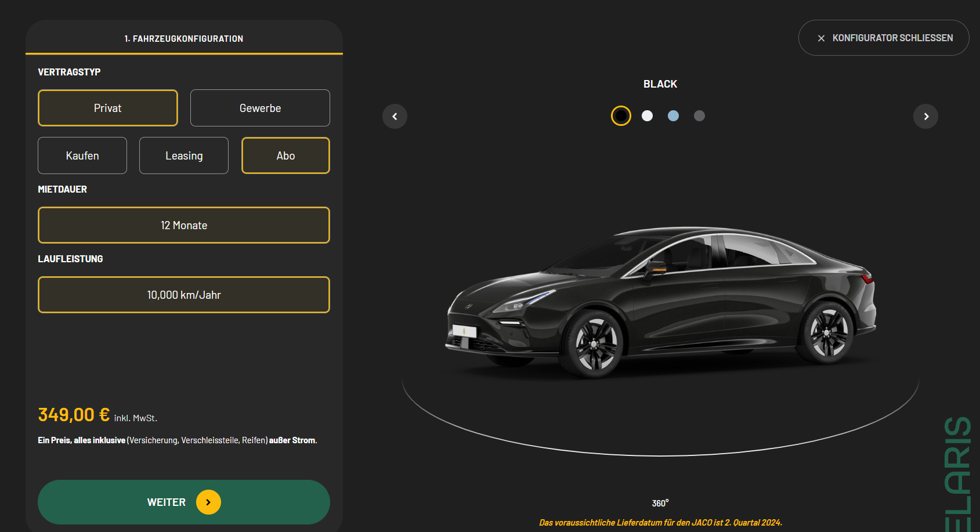
Task: Click the 360° view label
Action: 660,504
